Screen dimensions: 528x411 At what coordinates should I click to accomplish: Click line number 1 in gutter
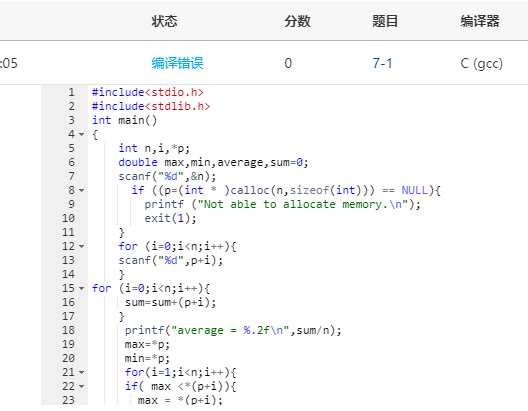click(71, 92)
